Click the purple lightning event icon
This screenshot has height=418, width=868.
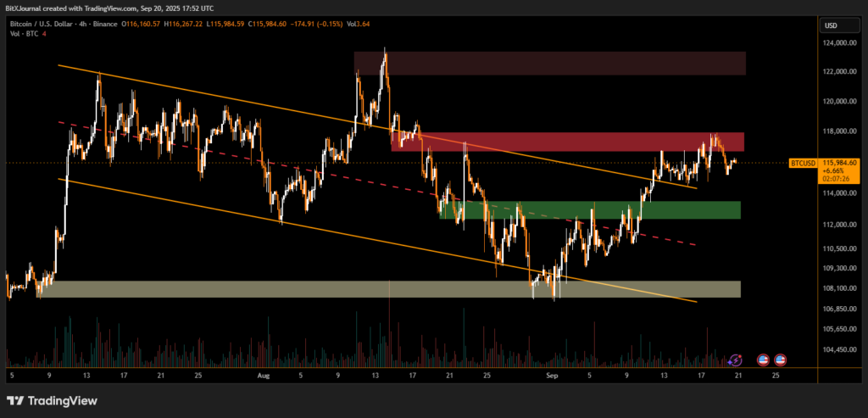point(735,359)
